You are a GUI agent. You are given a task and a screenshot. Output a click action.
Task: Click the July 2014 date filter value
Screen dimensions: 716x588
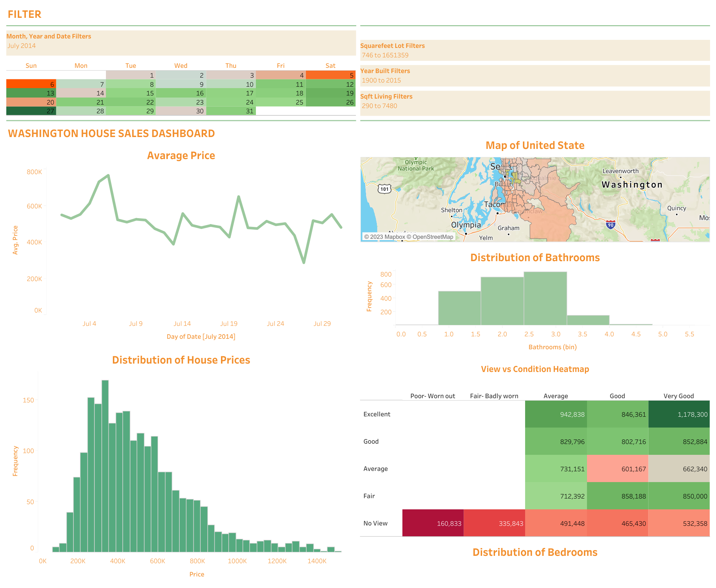[x=22, y=46]
